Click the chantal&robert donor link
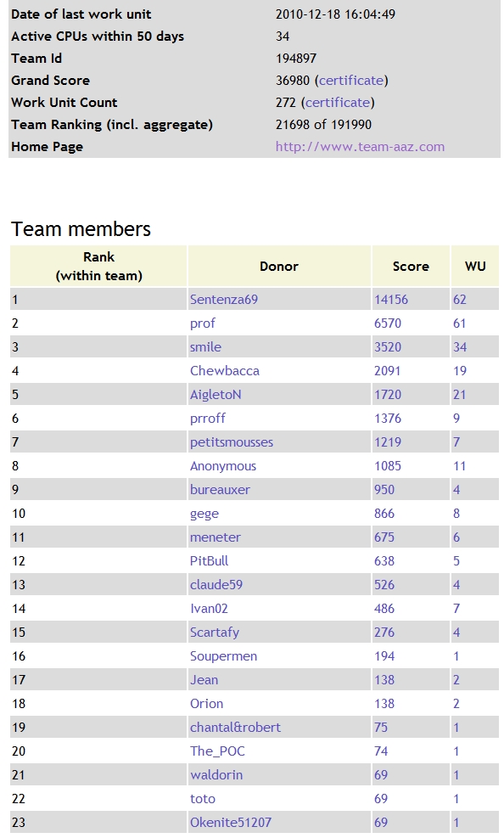The width and height of the screenshot is (504, 838). (x=235, y=728)
